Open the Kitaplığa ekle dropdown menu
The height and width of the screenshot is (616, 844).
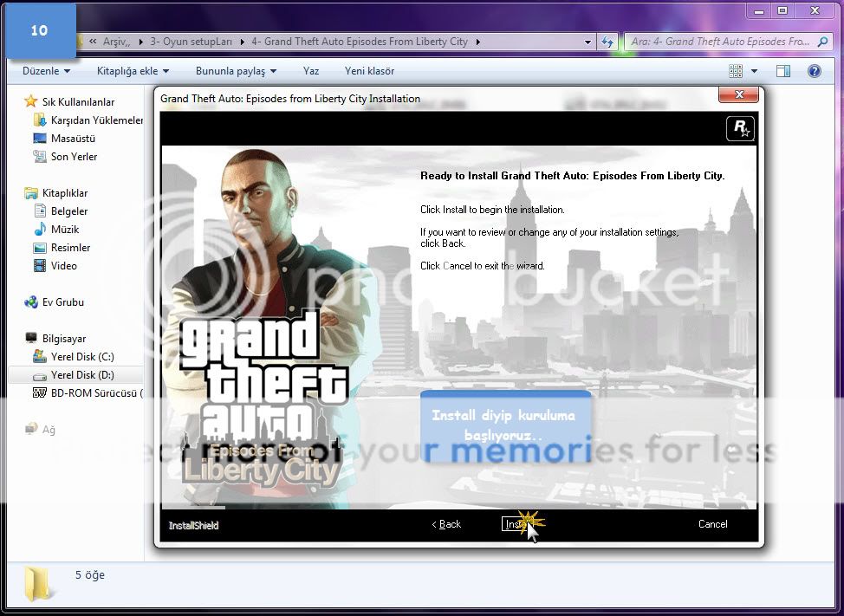point(133,71)
